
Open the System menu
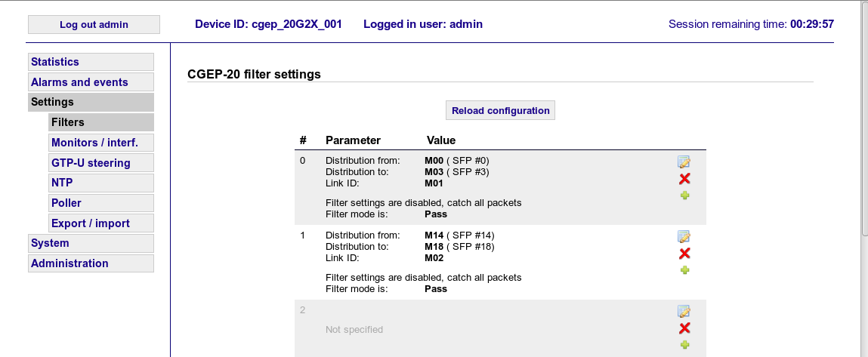91,243
